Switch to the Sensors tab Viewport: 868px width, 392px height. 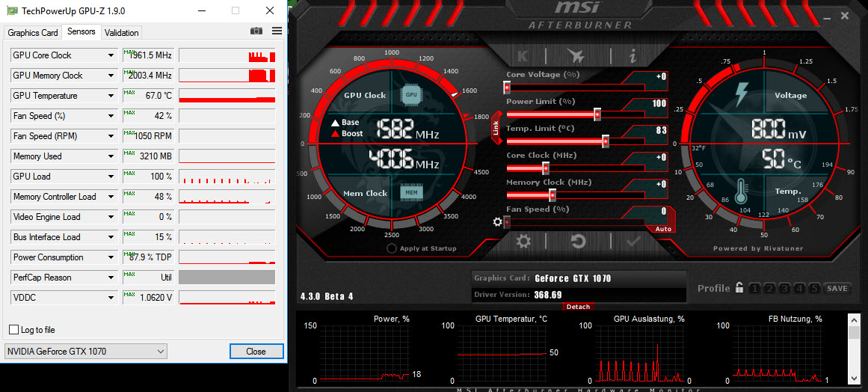pyautogui.click(x=81, y=31)
